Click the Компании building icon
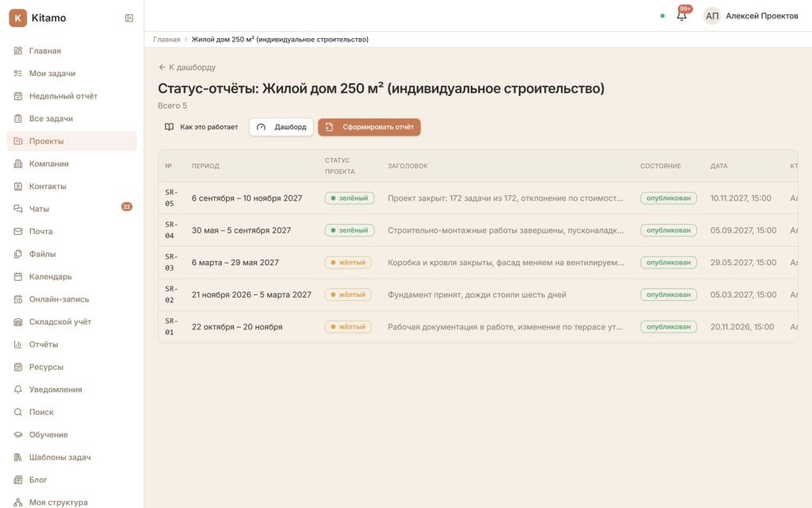Screen dimensions: 812x508 [18, 164]
